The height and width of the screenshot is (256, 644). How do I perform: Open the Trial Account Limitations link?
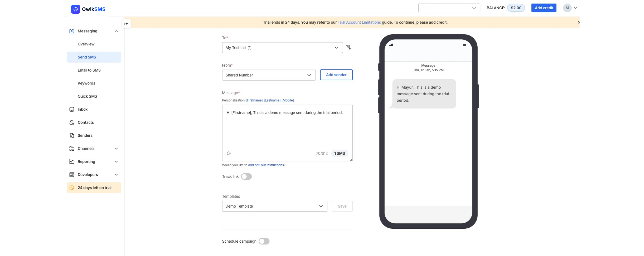pyautogui.click(x=359, y=22)
